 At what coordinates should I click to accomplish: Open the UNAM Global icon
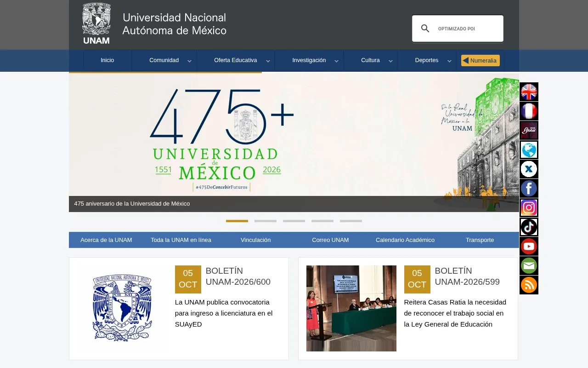tap(529, 131)
